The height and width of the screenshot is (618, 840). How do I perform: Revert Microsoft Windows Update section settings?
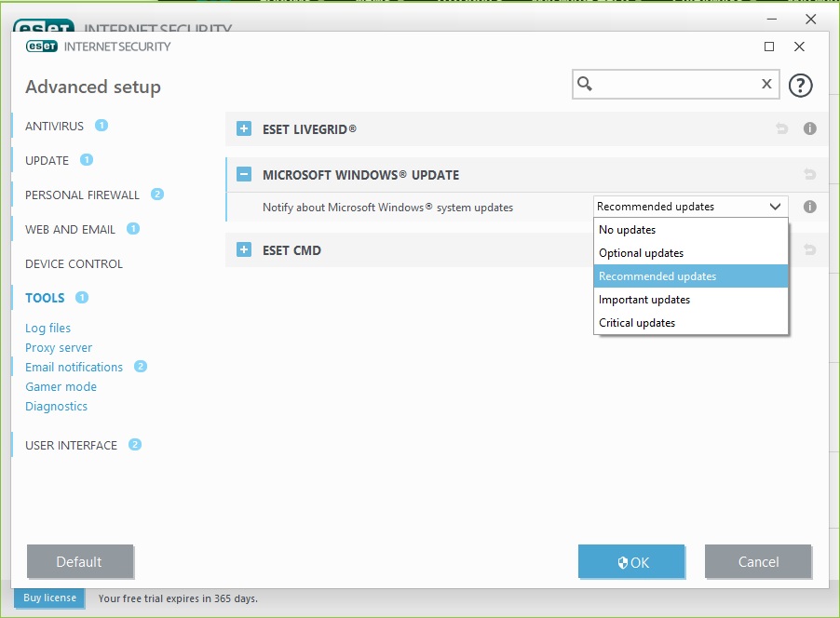[809, 174]
